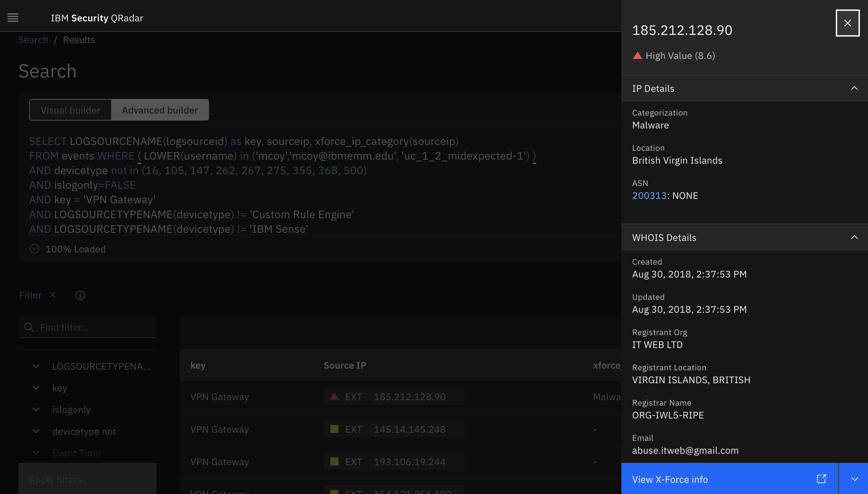This screenshot has width=868, height=494.
Task: Switch to Visual builder mode
Action: [x=70, y=110]
